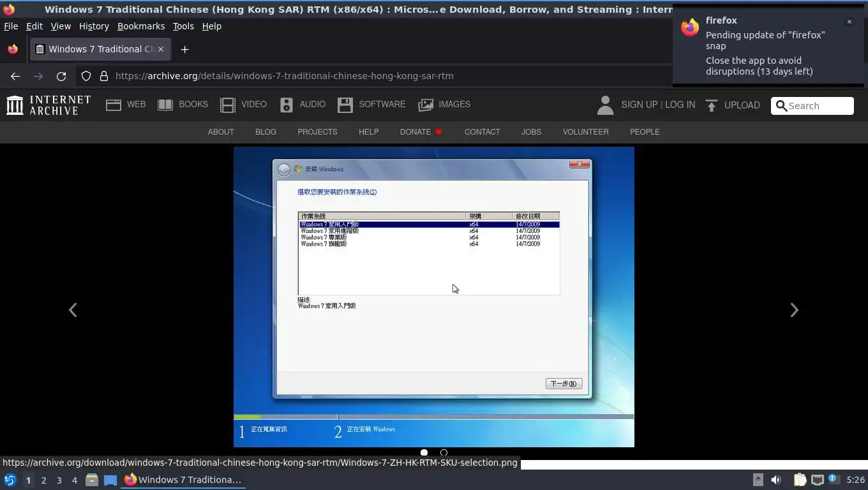Screen dimensions: 868x490
Task: Open the PROJECTS link
Action: tap(317, 132)
